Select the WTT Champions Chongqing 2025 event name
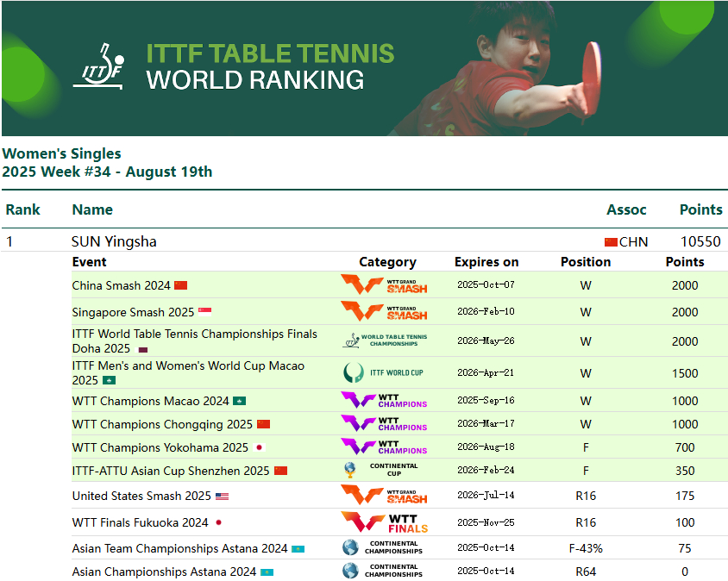Viewport: 728px width, 581px height. pos(162,424)
